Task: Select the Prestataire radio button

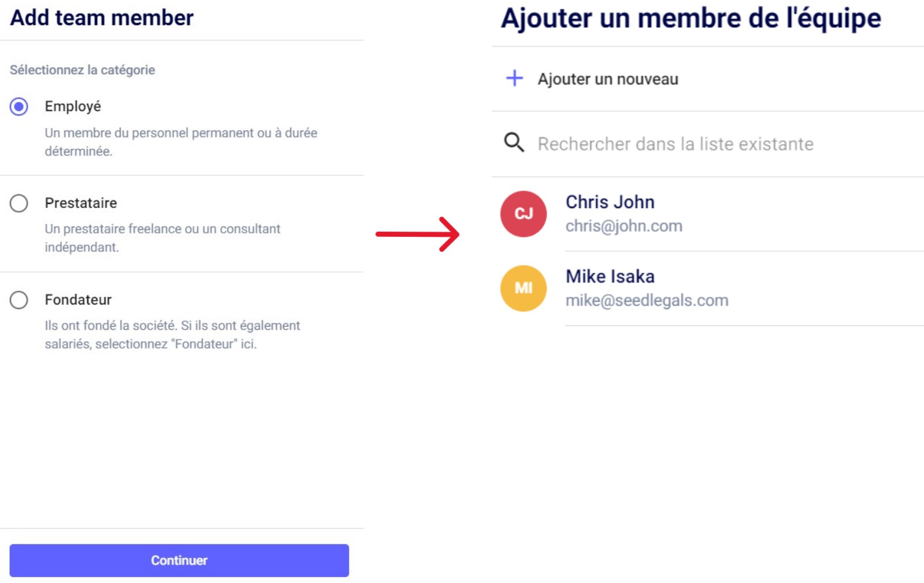Action: pyautogui.click(x=19, y=203)
